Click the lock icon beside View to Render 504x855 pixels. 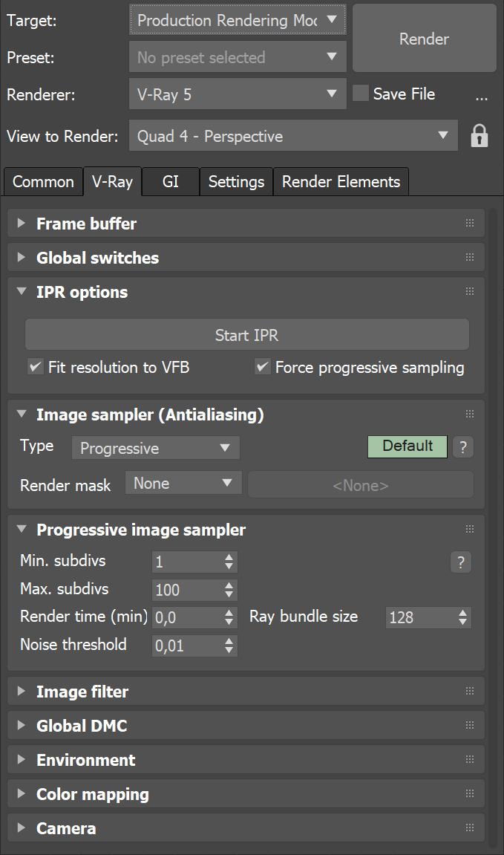click(x=479, y=136)
